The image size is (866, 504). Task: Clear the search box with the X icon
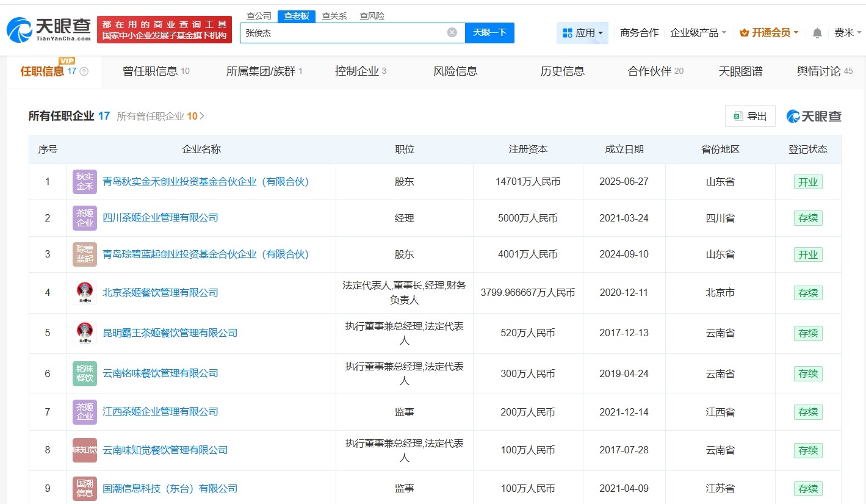point(452,32)
